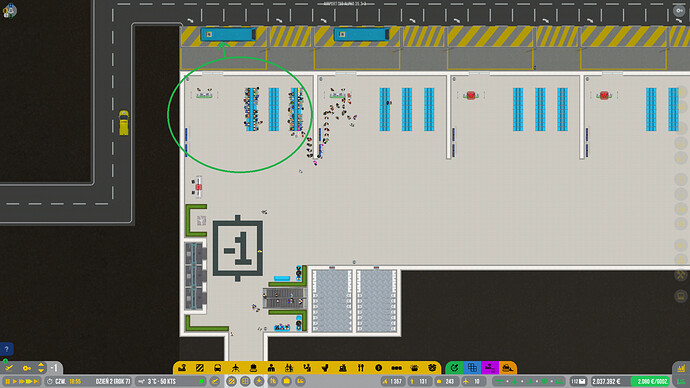Viewport: 690px width, 388px height.
Task: Open the food and restaurant build menu
Action: (361, 368)
